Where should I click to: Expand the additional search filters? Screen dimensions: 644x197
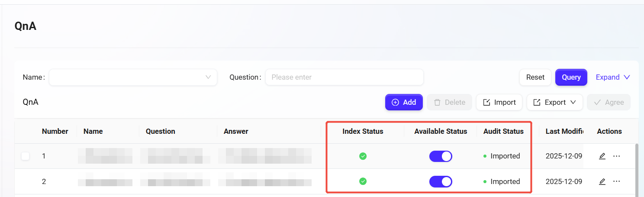pyautogui.click(x=612, y=78)
